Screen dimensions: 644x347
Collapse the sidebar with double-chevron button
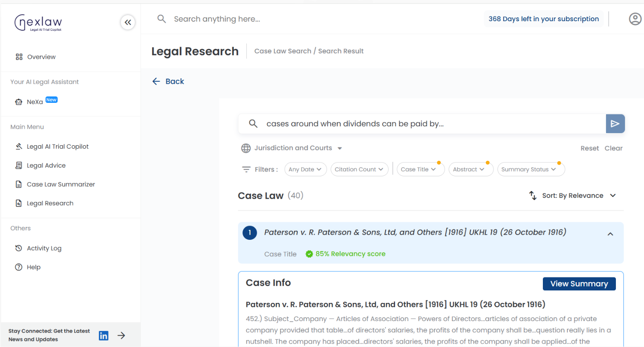point(128,22)
